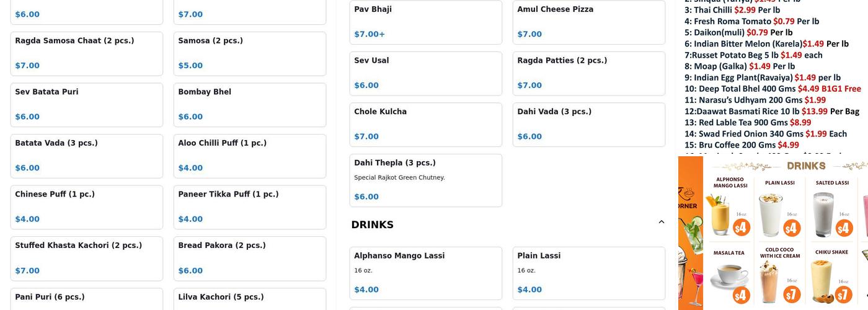
Task: Select the Plain Lassi drink card
Action: point(588,273)
